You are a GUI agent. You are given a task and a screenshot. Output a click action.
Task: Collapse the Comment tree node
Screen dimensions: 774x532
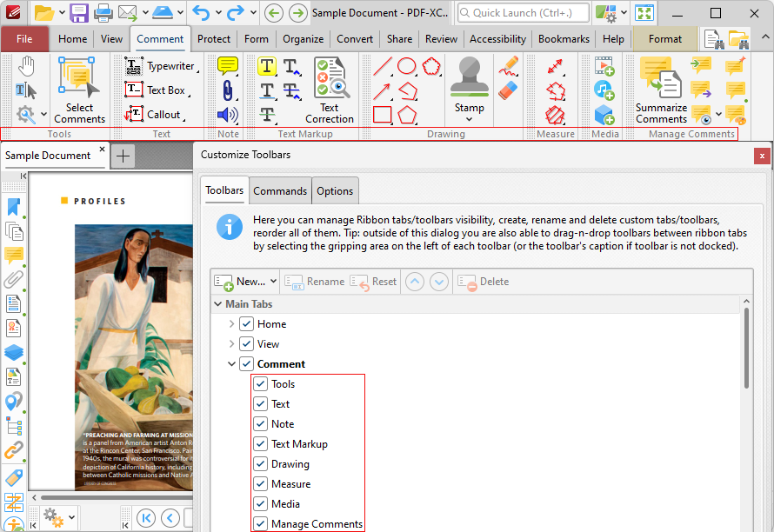pyautogui.click(x=231, y=364)
